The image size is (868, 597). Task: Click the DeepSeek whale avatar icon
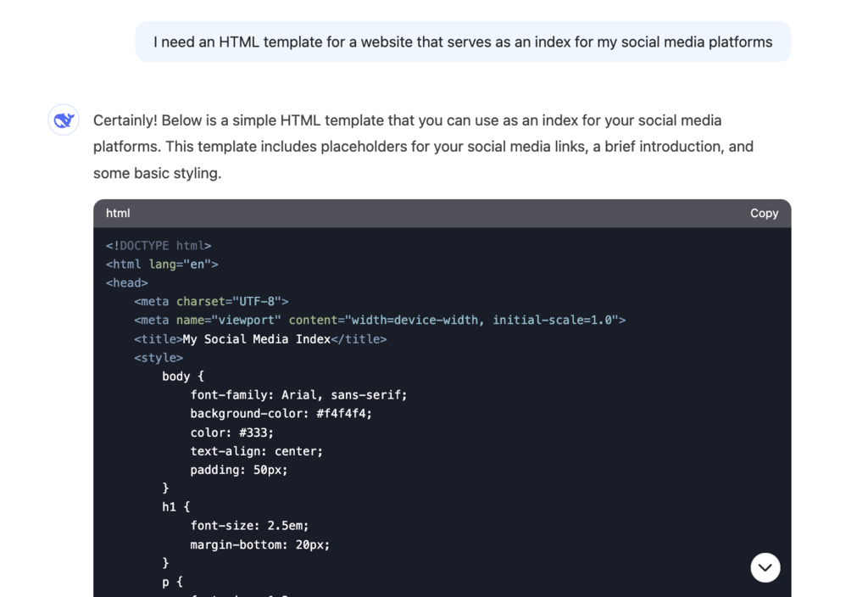[x=64, y=120]
